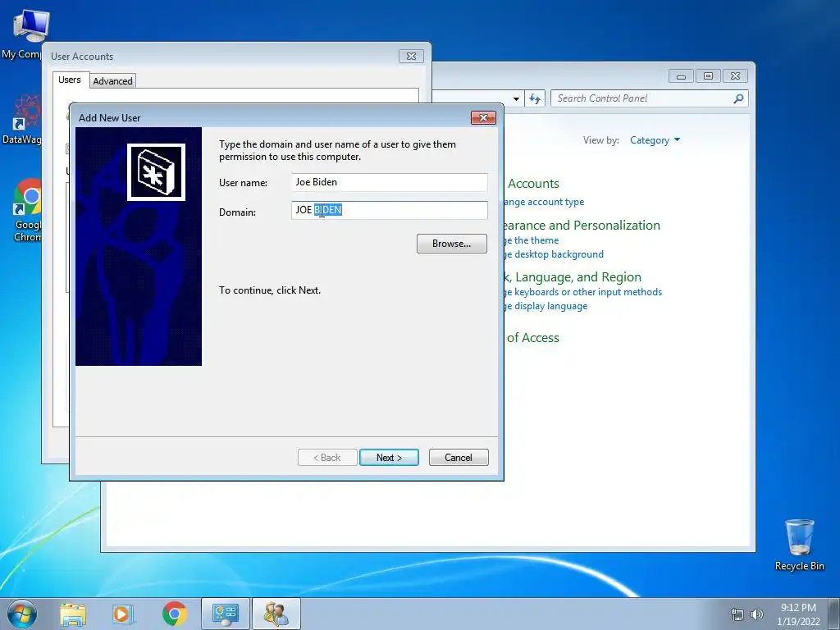840x630 pixels.
Task: Open the User Accounts category heading
Action: click(x=532, y=184)
